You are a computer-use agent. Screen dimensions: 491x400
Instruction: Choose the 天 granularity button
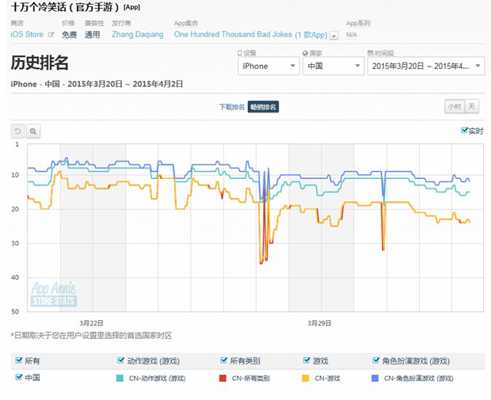[472, 107]
